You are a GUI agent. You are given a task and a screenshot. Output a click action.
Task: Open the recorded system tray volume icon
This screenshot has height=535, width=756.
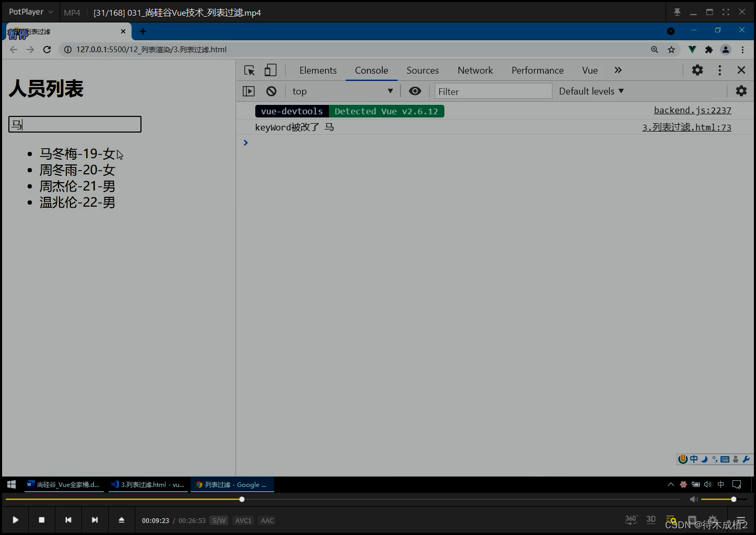click(x=708, y=484)
